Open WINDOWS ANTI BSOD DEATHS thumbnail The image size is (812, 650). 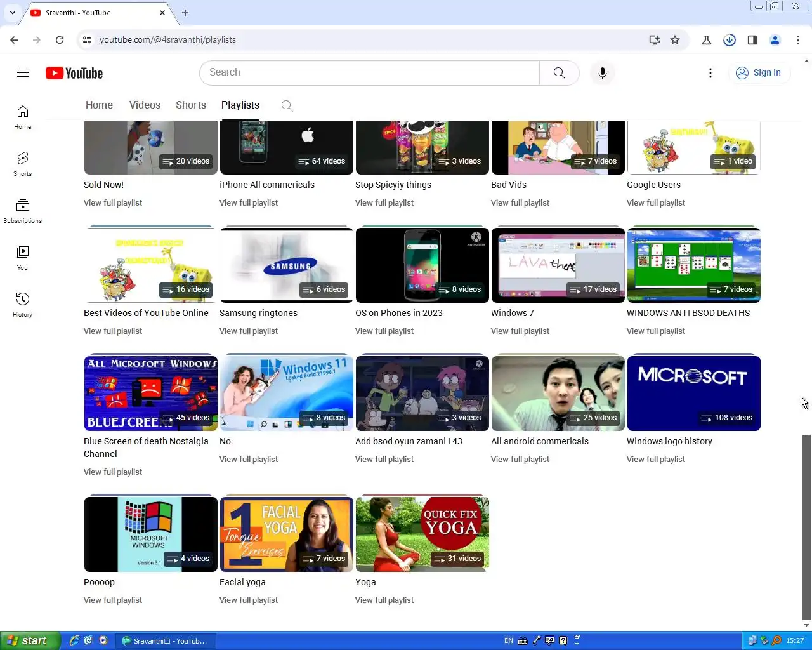(694, 265)
